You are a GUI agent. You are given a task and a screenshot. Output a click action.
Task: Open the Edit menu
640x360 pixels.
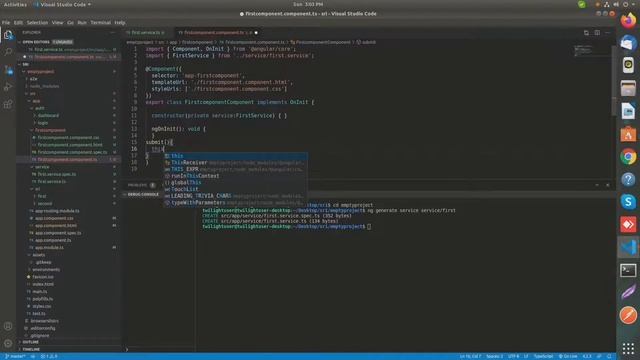tap(18, 23)
